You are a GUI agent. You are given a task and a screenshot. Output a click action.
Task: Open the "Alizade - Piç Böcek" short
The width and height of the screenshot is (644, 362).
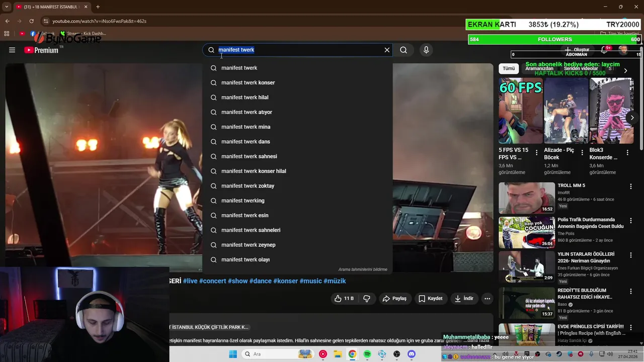[566, 111]
